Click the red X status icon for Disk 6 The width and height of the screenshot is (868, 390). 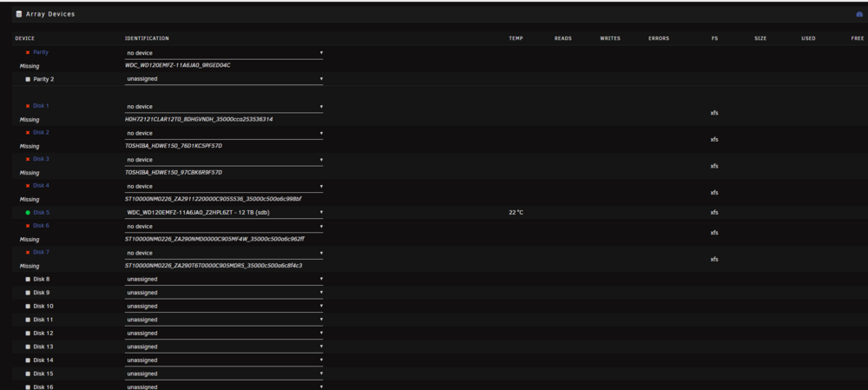tap(28, 226)
